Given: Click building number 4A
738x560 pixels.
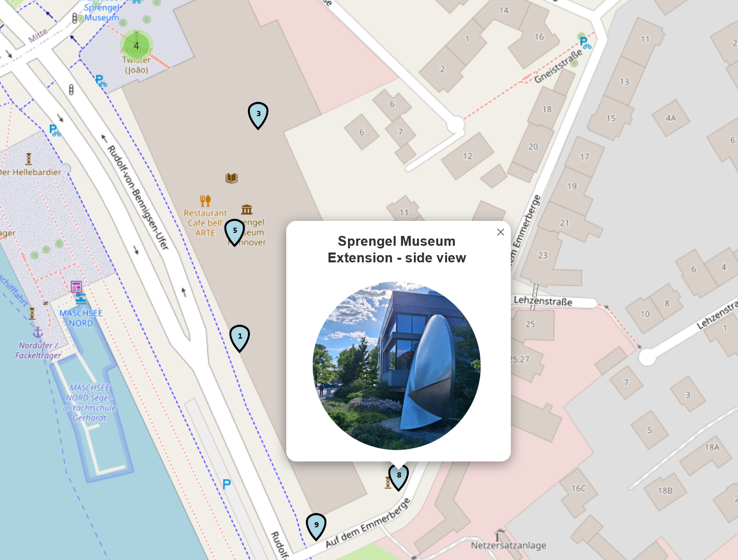Looking at the screenshot, I should point(671,118).
